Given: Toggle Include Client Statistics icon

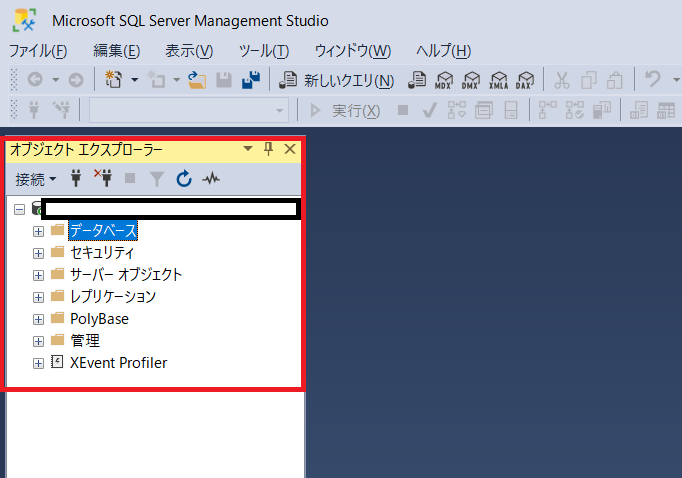Looking at the screenshot, I should [602, 110].
